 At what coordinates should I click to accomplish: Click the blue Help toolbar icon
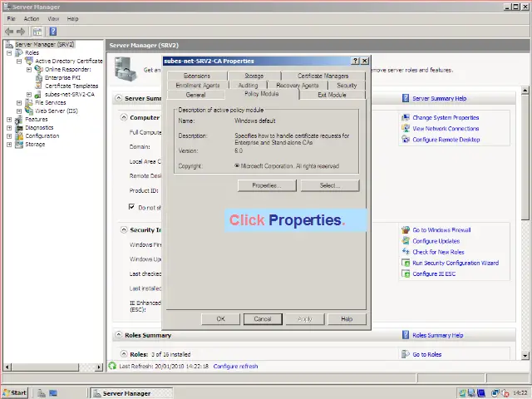pyautogui.click(x=53, y=32)
